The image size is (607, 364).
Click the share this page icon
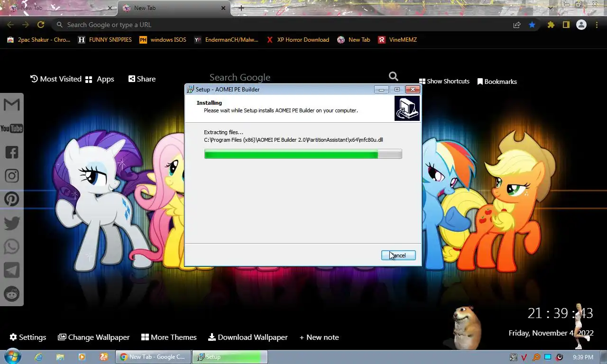click(x=517, y=25)
